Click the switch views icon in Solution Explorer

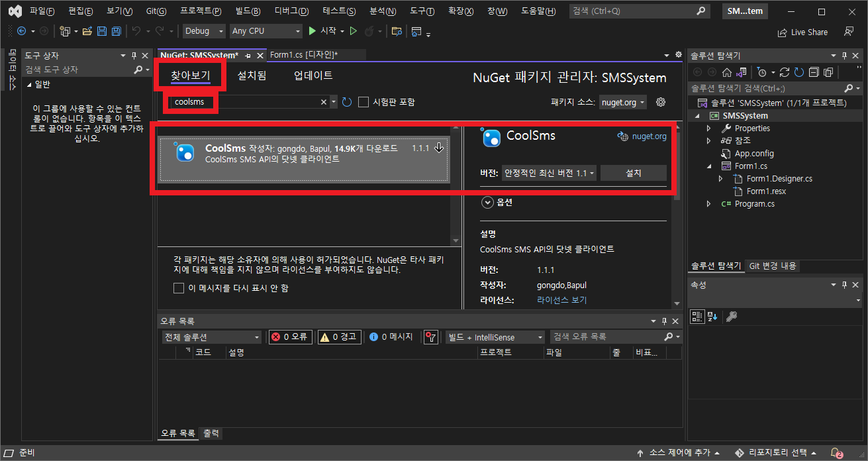tap(742, 72)
